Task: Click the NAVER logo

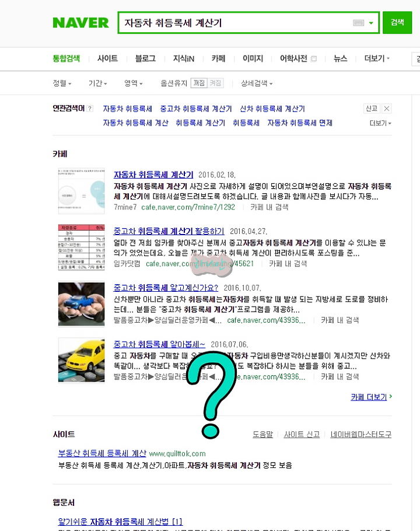Action: (x=80, y=23)
